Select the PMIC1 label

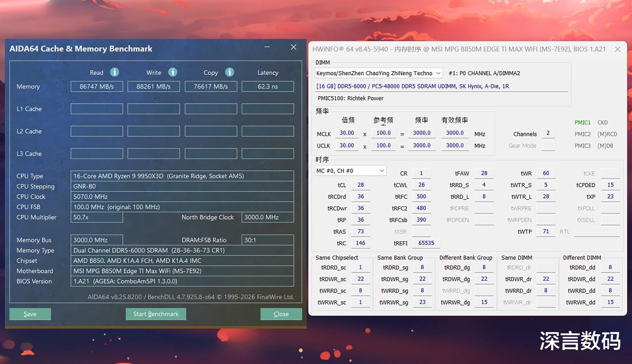tap(582, 123)
